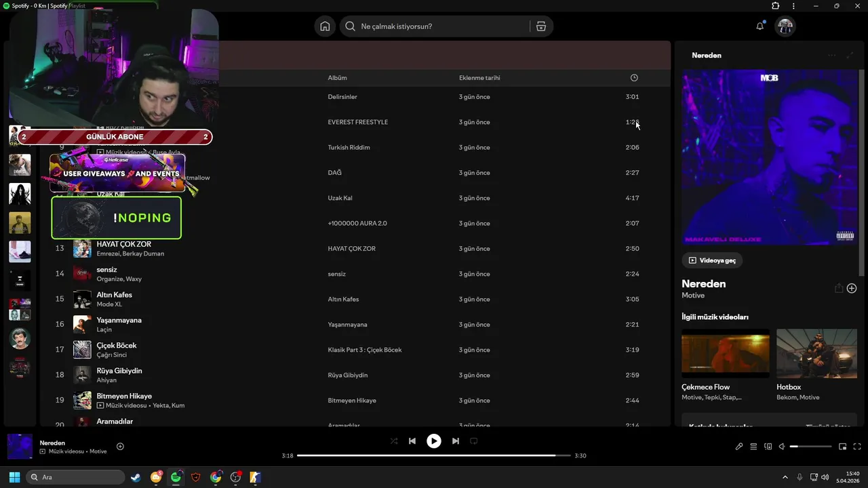Click the sensiz track cover thumbnail

(82, 274)
